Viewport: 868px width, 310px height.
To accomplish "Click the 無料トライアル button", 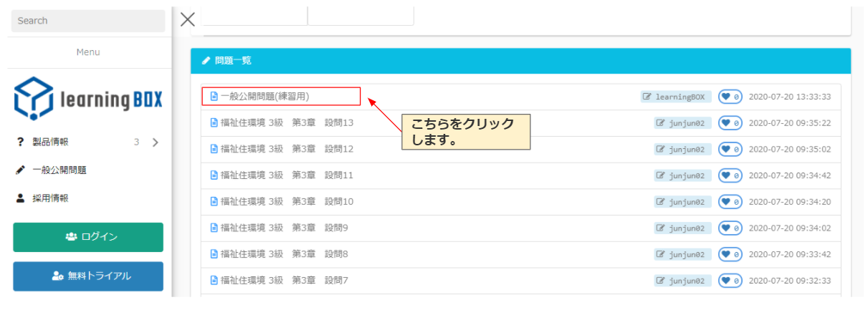I will 88,276.
